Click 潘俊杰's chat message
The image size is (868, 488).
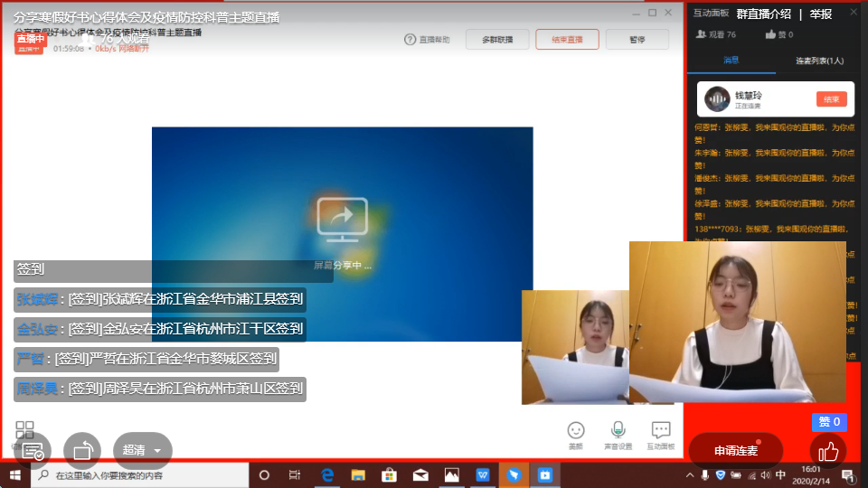(775, 184)
